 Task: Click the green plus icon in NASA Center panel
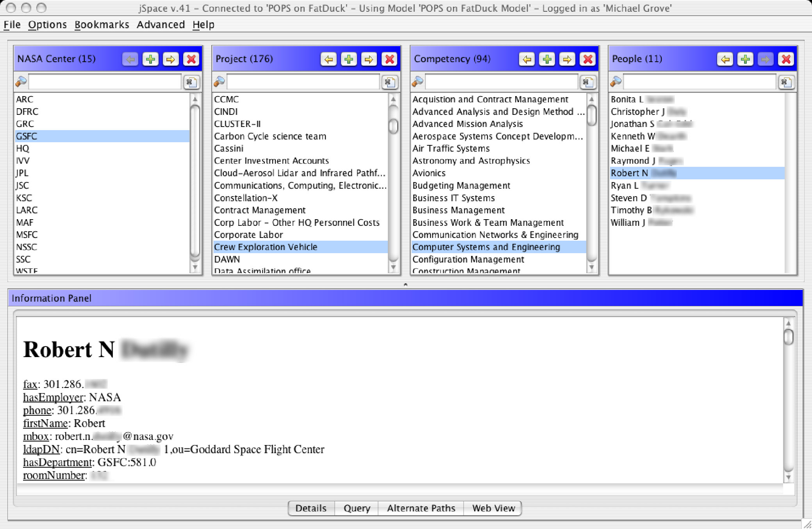tap(150, 59)
